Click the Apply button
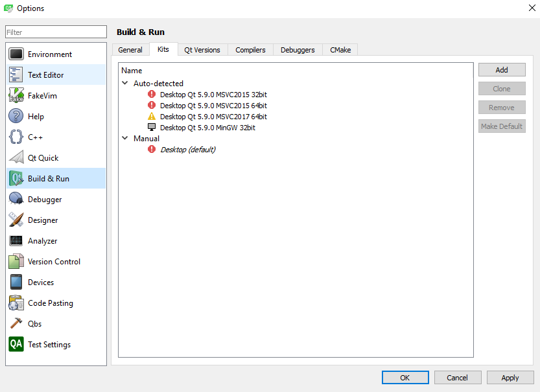Image resolution: width=540 pixels, height=392 pixels. (x=510, y=378)
